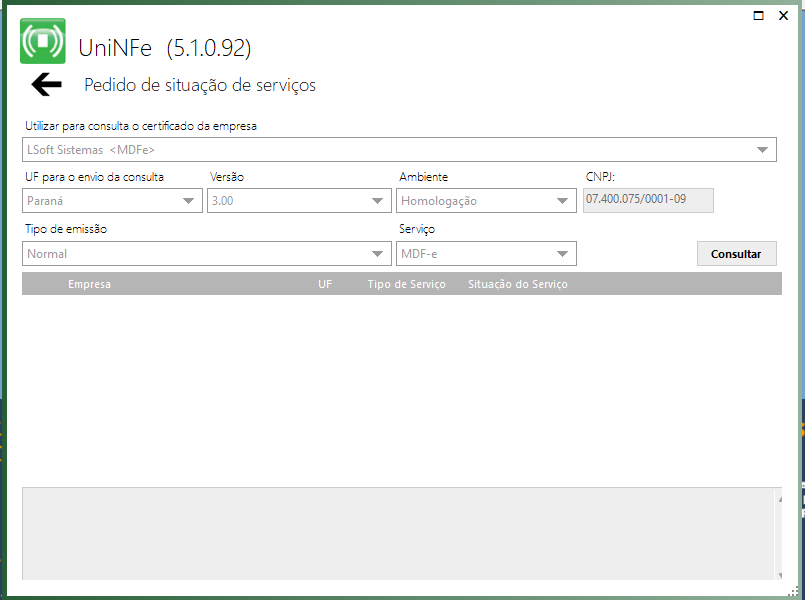Image resolution: width=805 pixels, height=600 pixels.
Task: Click the Empresa column header
Action: click(89, 284)
